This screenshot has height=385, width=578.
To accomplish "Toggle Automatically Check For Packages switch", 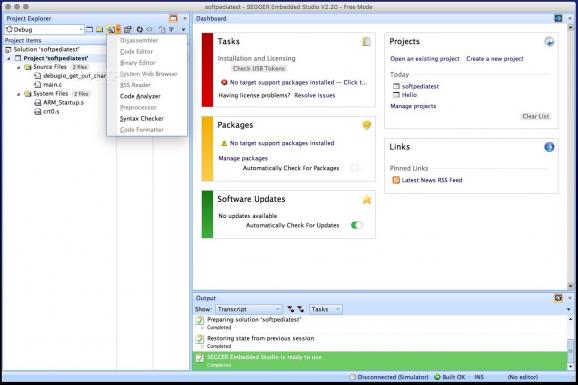I will point(356,168).
